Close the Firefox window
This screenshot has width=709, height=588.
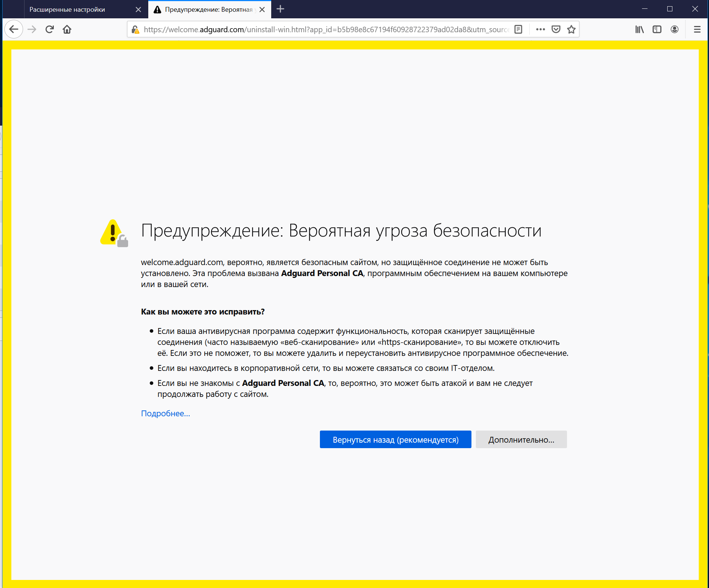click(695, 9)
